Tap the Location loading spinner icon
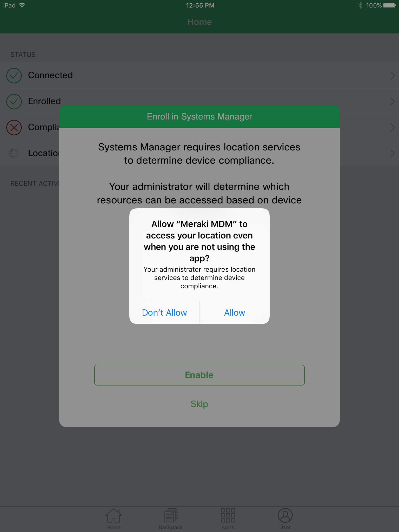 point(14,154)
